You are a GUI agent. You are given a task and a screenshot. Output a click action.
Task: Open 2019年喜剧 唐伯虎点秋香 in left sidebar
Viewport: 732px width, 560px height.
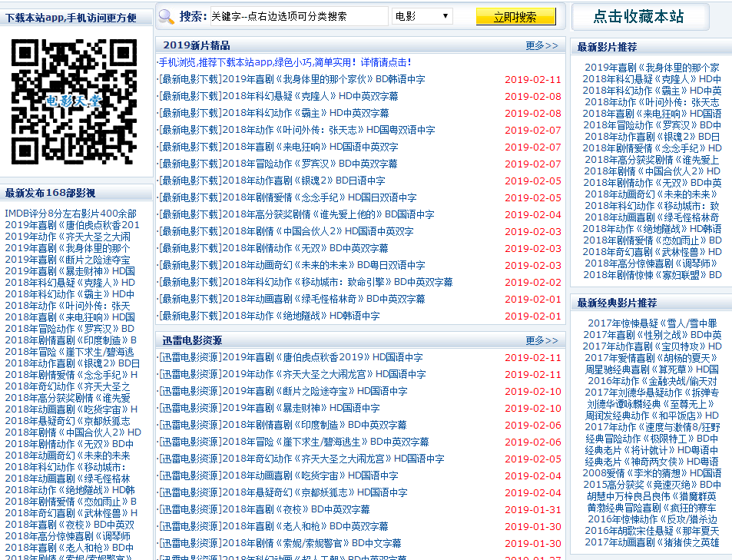pos(72,224)
